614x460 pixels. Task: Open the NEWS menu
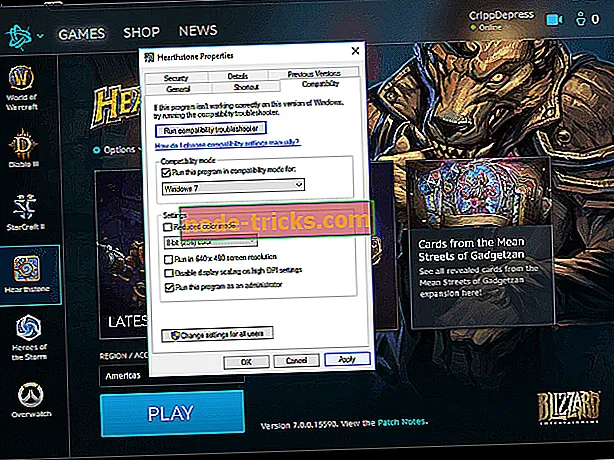198,31
